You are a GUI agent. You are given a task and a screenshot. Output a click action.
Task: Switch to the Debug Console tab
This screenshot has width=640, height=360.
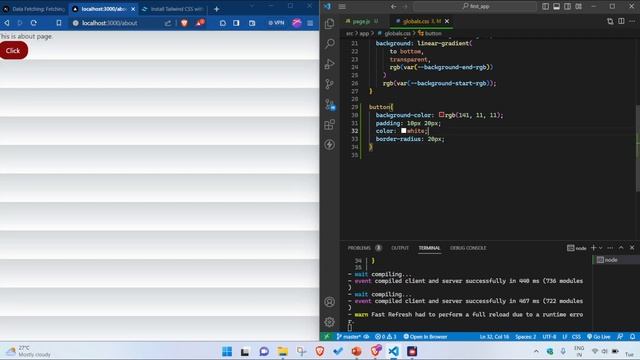pyautogui.click(x=468, y=248)
